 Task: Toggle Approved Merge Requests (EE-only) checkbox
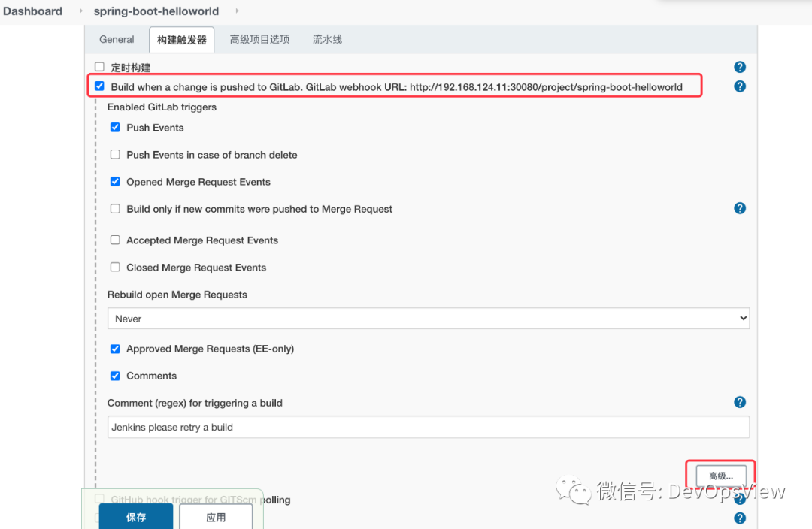pos(115,349)
